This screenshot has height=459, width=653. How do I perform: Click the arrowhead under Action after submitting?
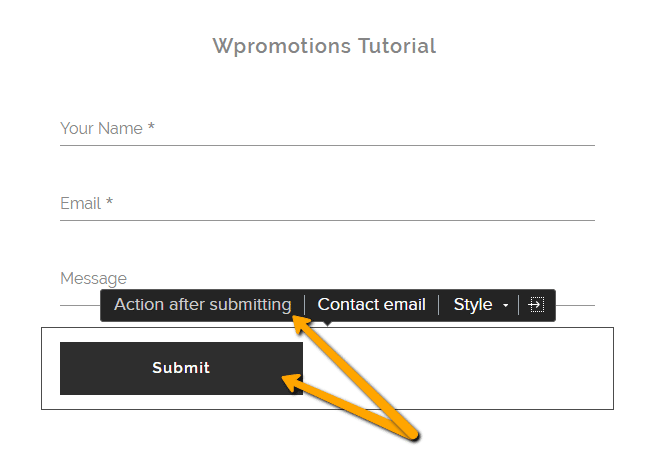(301, 324)
